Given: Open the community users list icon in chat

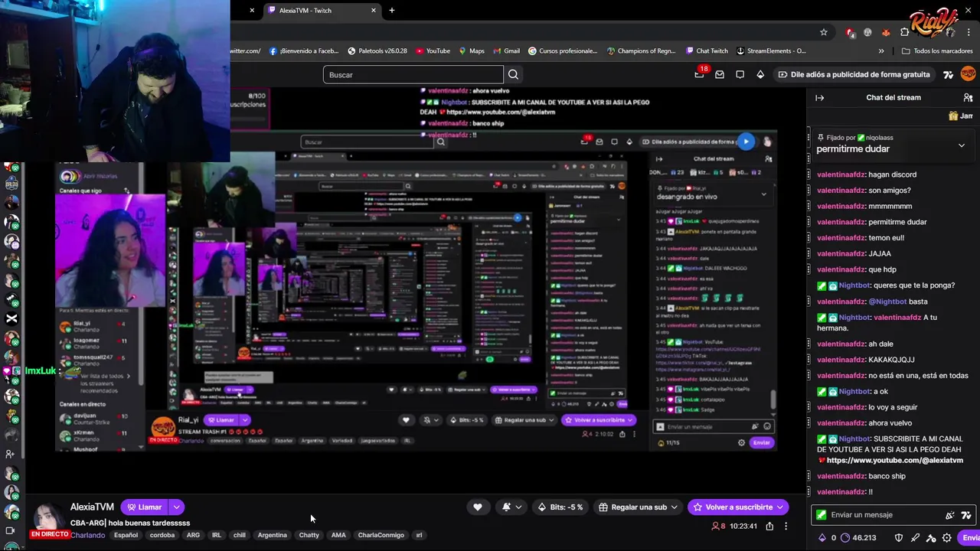Looking at the screenshot, I should coord(968,97).
